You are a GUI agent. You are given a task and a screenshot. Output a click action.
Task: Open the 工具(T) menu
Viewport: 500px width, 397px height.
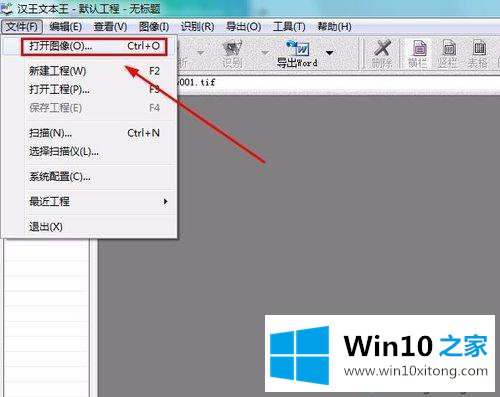(289, 26)
